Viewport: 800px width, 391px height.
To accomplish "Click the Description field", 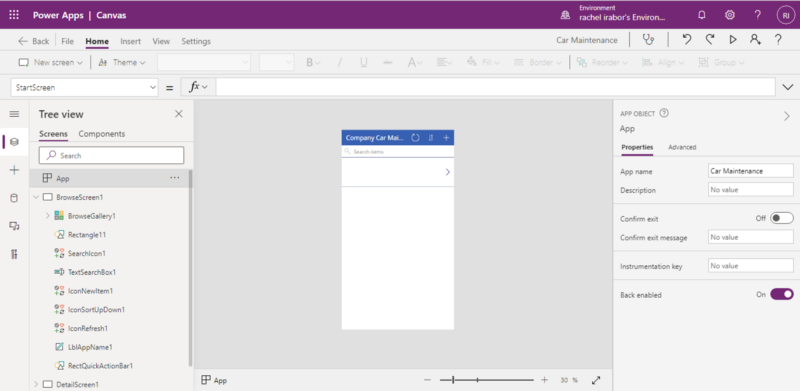I will coord(751,189).
